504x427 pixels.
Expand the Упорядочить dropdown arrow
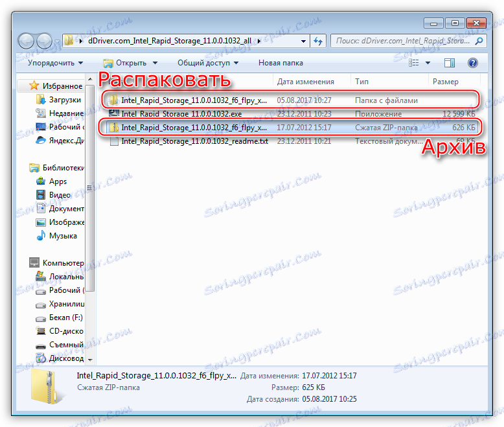80,63
